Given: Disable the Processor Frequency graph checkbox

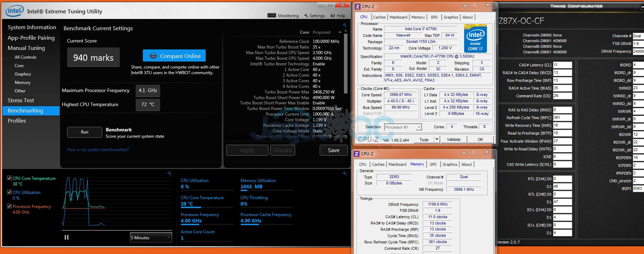Looking at the screenshot, I should [x=9, y=206].
